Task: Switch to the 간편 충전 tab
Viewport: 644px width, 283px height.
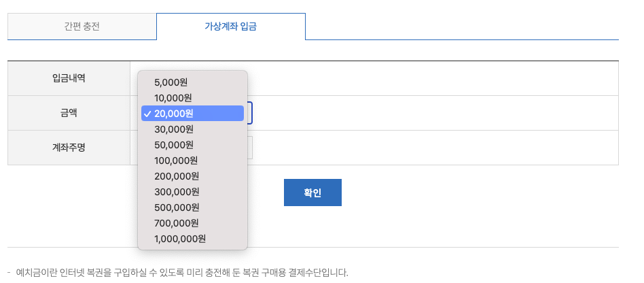Action: coord(82,27)
